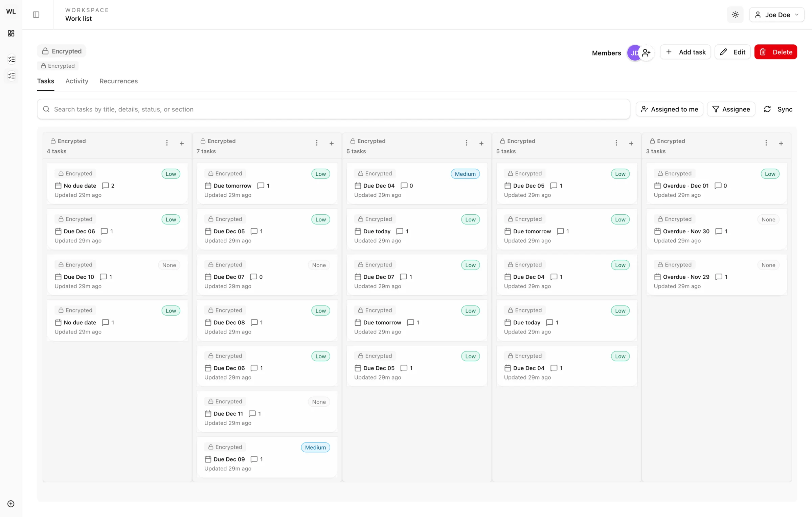
Task: Open the first checklist icon in sidebar
Action: coord(12,59)
